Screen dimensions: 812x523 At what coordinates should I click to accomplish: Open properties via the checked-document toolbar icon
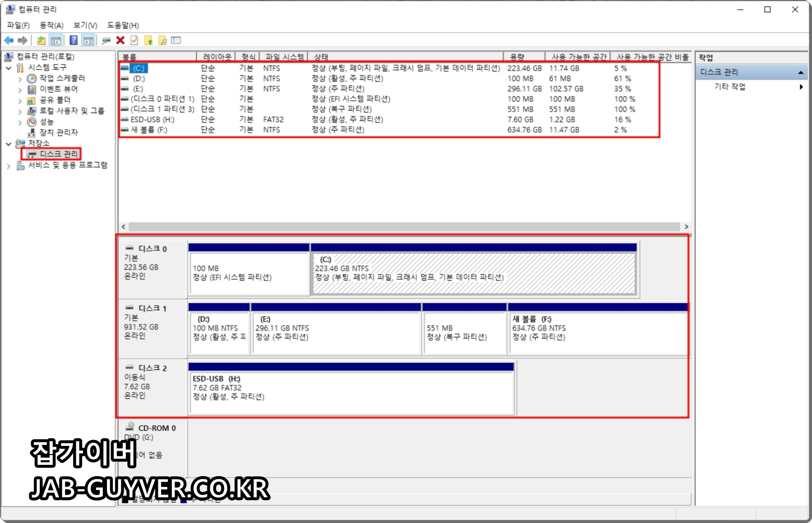(134, 40)
